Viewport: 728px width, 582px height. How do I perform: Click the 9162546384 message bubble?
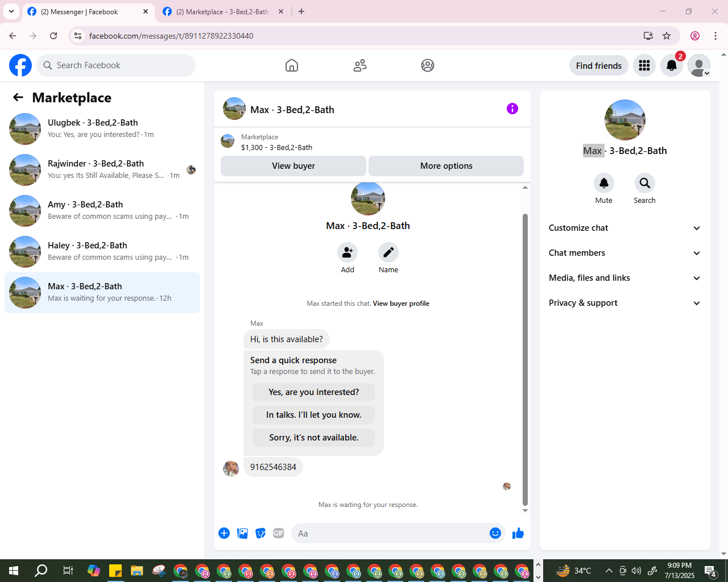[273, 467]
